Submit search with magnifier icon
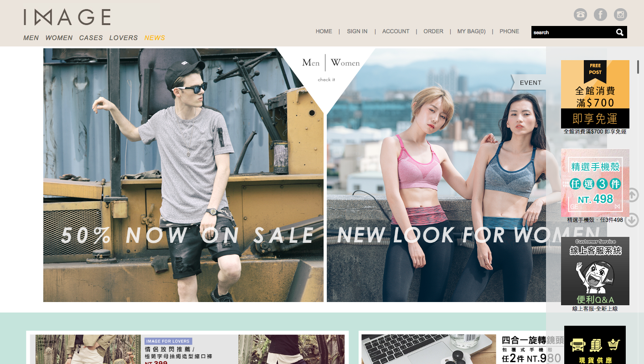Image resolution: width=644 pixels, height=364 pixels. click(x=619, y=32)
